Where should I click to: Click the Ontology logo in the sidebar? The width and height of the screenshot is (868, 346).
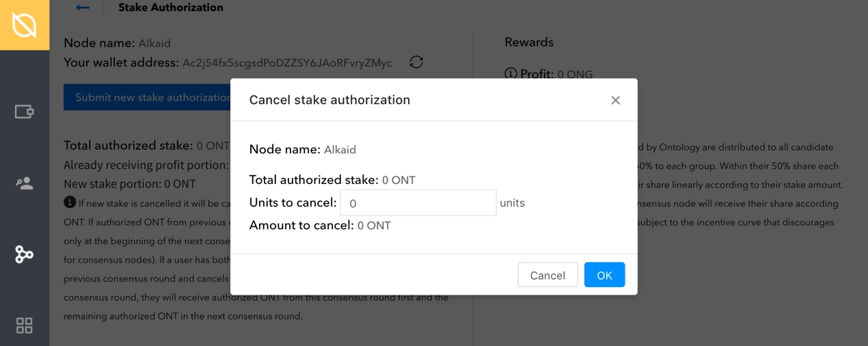pyautogui.click(x=25, y=25)
